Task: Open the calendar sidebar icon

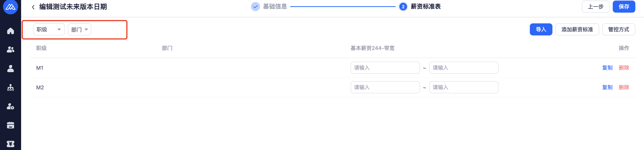Action: [x=11, y=125]
